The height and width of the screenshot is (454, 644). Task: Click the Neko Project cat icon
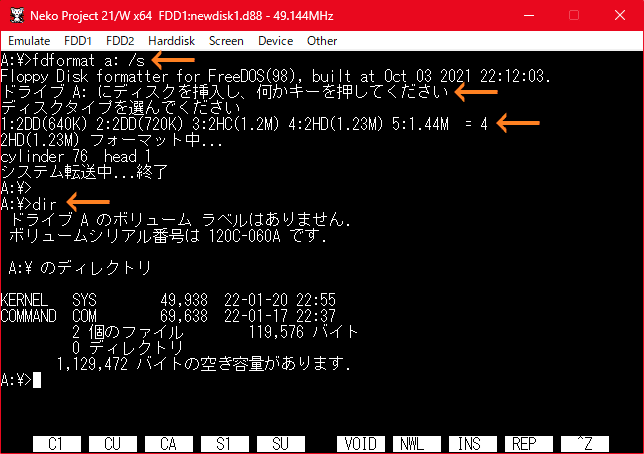click(17, 16)
